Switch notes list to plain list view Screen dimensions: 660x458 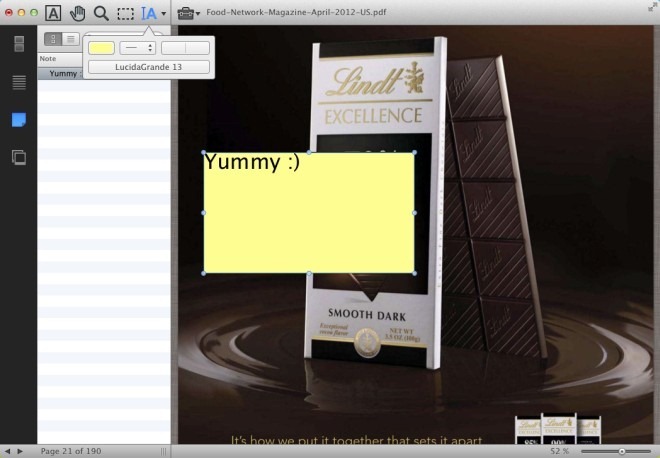[71, 39]
